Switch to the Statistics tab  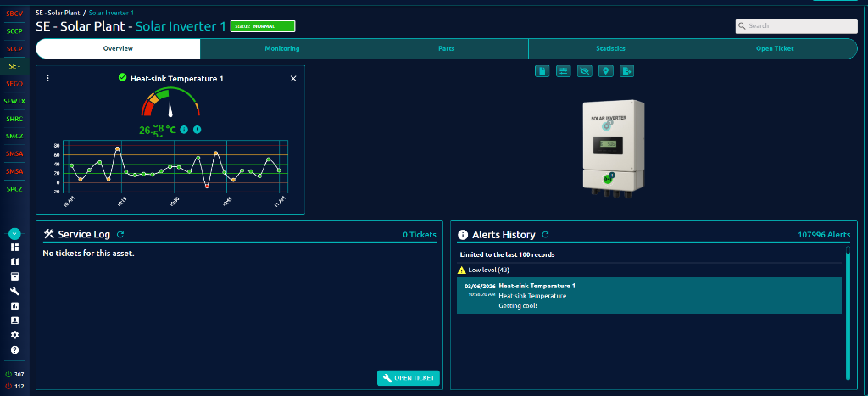point(610,48)
